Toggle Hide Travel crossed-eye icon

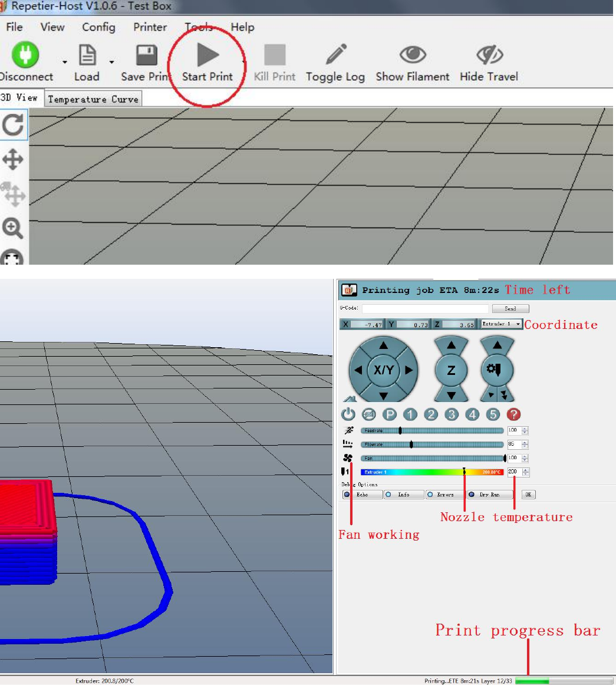[489, 54]
